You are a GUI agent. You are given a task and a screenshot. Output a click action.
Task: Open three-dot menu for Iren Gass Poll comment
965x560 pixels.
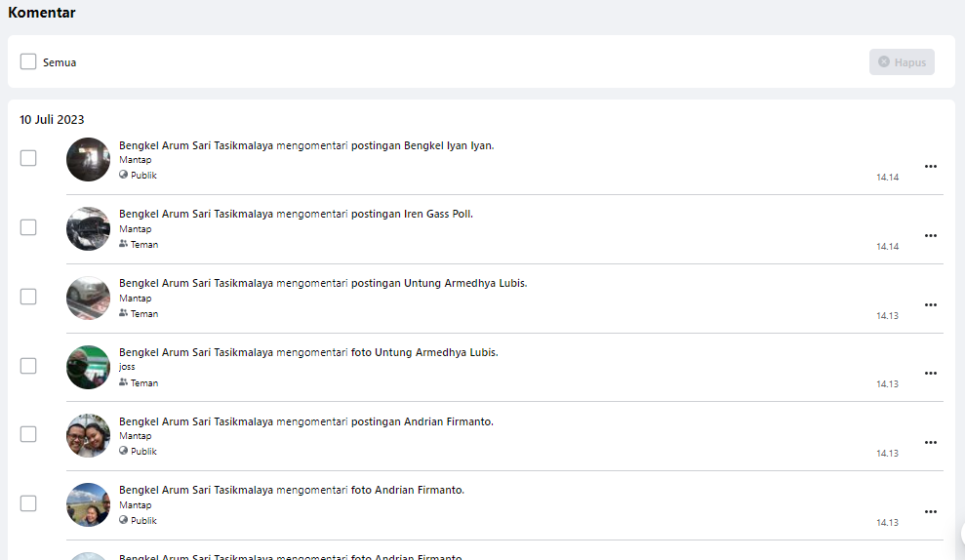point(930,236)
